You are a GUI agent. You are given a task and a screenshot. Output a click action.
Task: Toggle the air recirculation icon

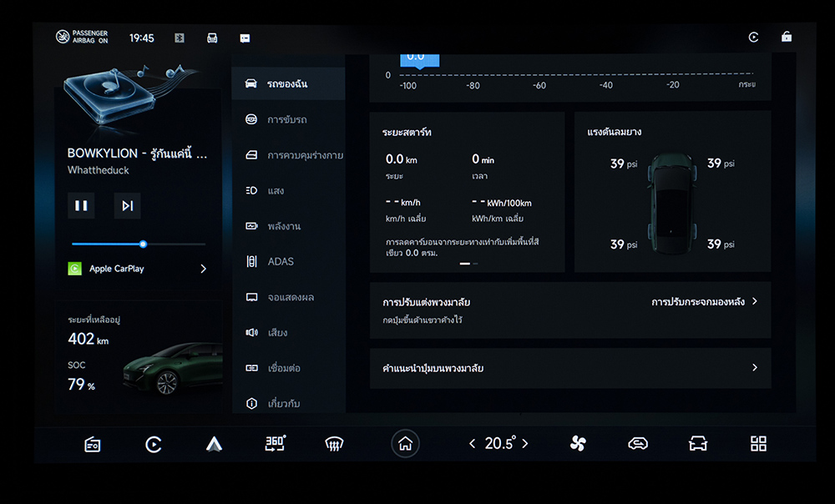point(638,443)
